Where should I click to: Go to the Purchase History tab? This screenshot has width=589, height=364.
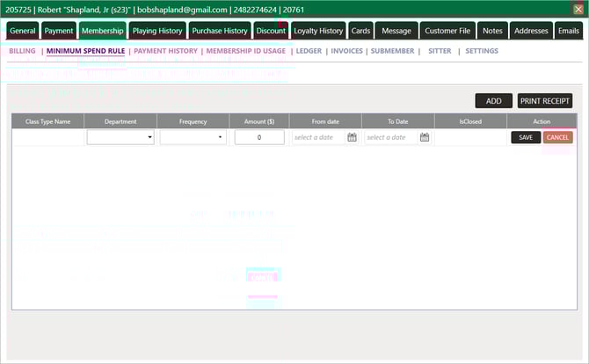coord(220,31)
